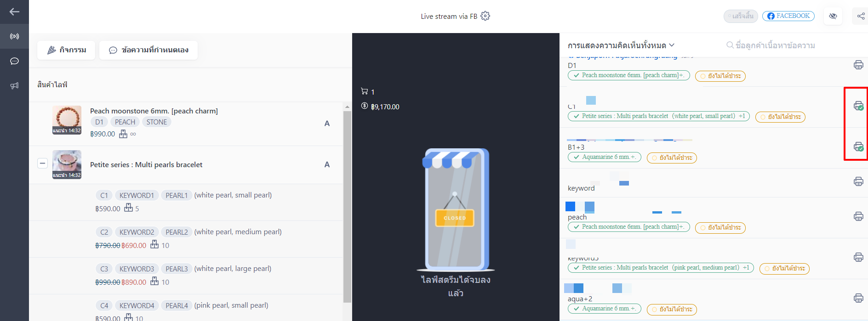The image size is (868, 321).
Task: Click the A marker on Petite series row
Action: (x=327, y=165)
